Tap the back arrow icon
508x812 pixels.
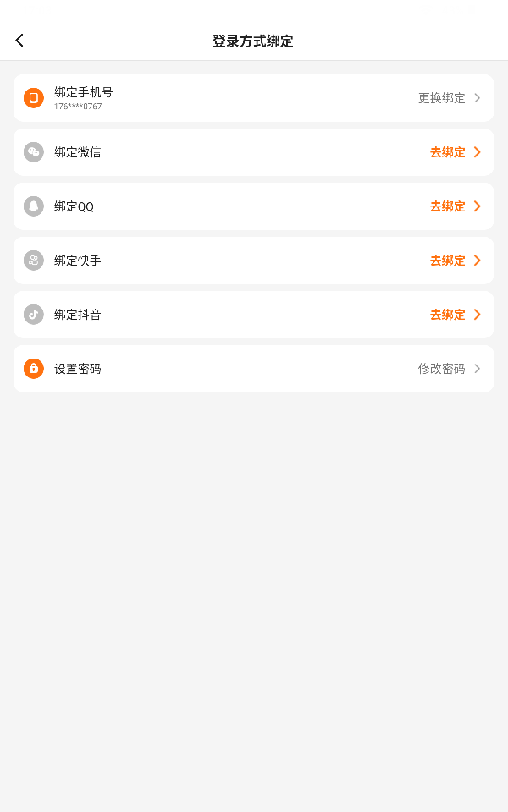click(19, 41)
